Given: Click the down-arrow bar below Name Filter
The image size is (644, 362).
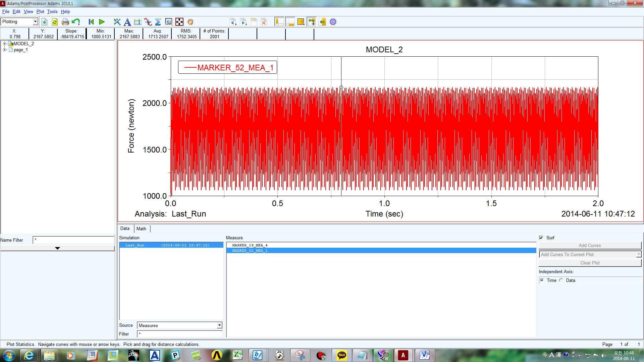Looking at the screenshot, I should tap(57, 248).
